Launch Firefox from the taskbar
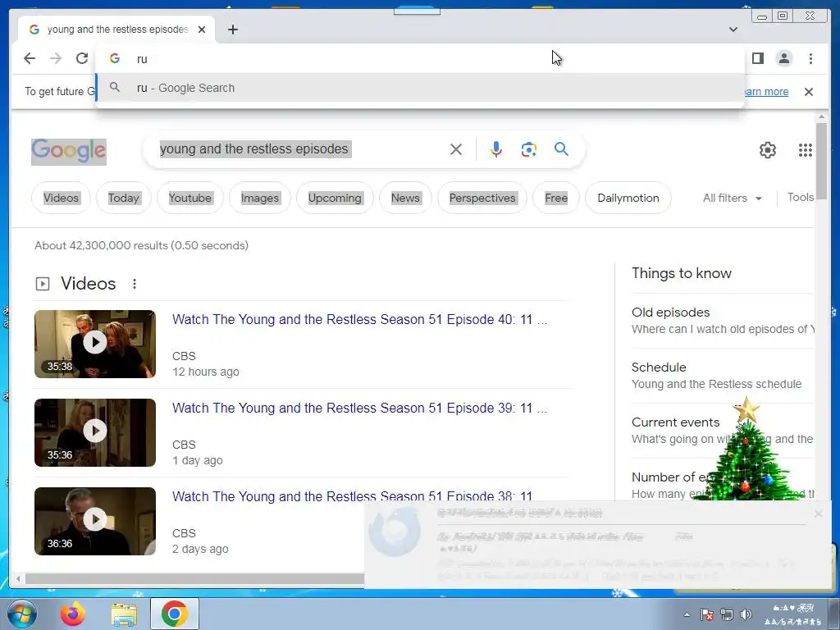 pos(73,614)
